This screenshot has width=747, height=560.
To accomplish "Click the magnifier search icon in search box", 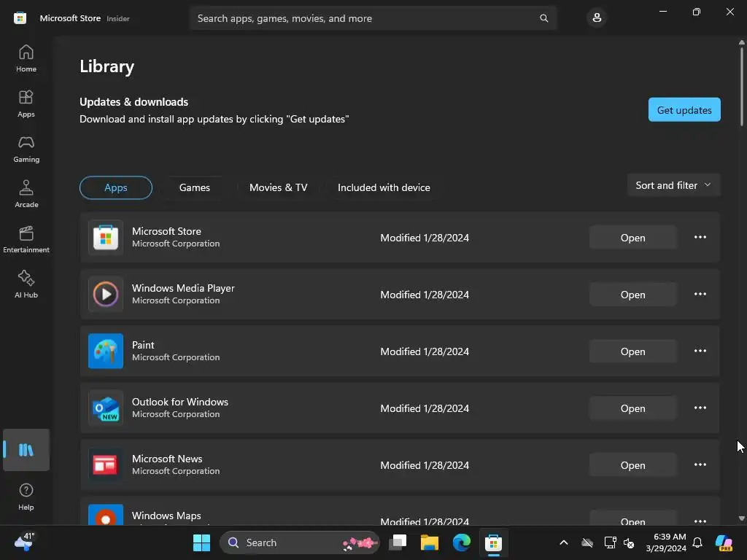I will (x=543, y=18).
